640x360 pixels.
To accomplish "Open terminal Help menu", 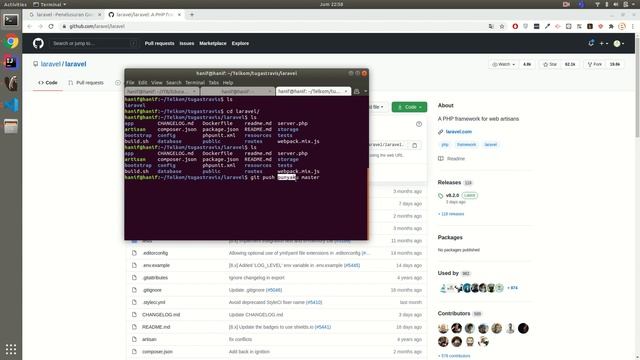I will 228,82.
